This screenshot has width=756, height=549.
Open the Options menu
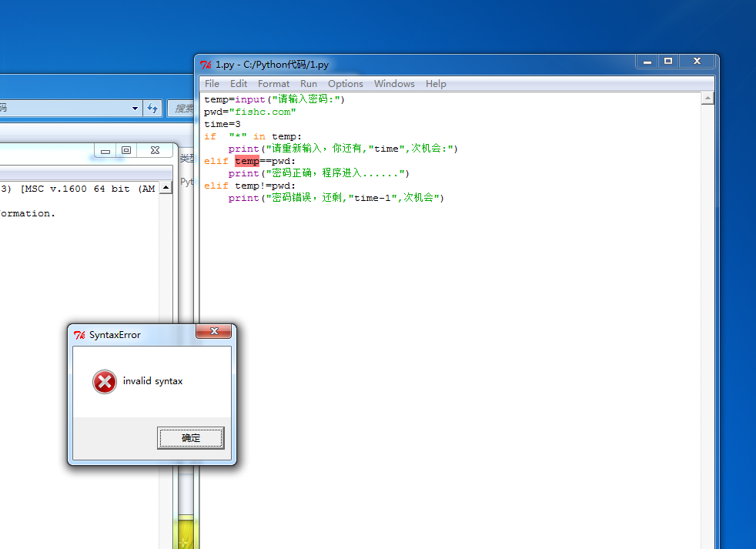[345, 84]
